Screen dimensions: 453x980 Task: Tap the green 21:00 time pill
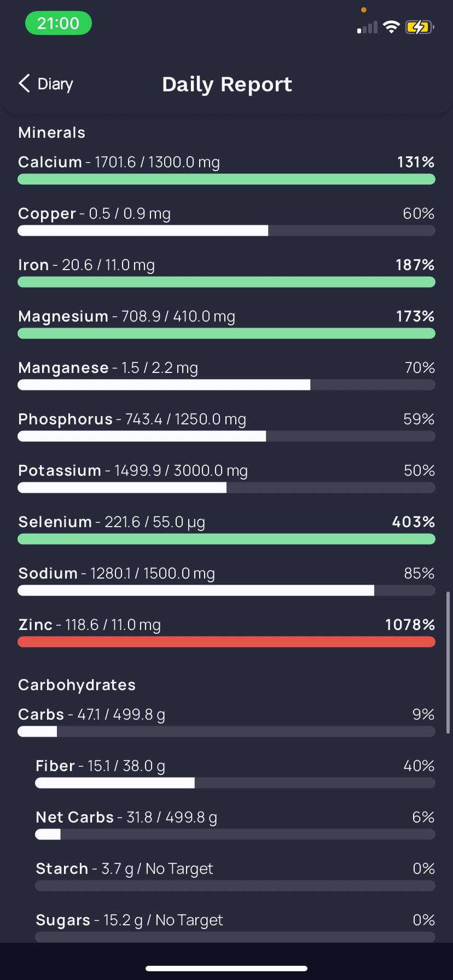(59, 24)
